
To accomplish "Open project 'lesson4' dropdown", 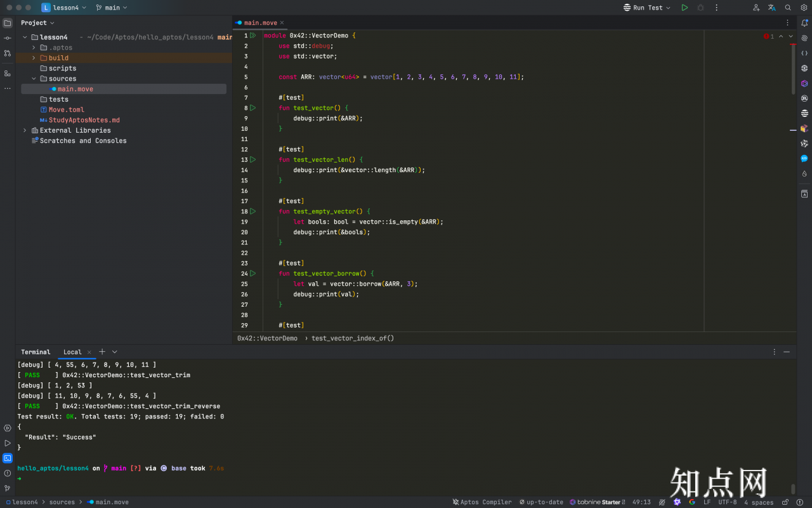I will [x=64, y=8].
